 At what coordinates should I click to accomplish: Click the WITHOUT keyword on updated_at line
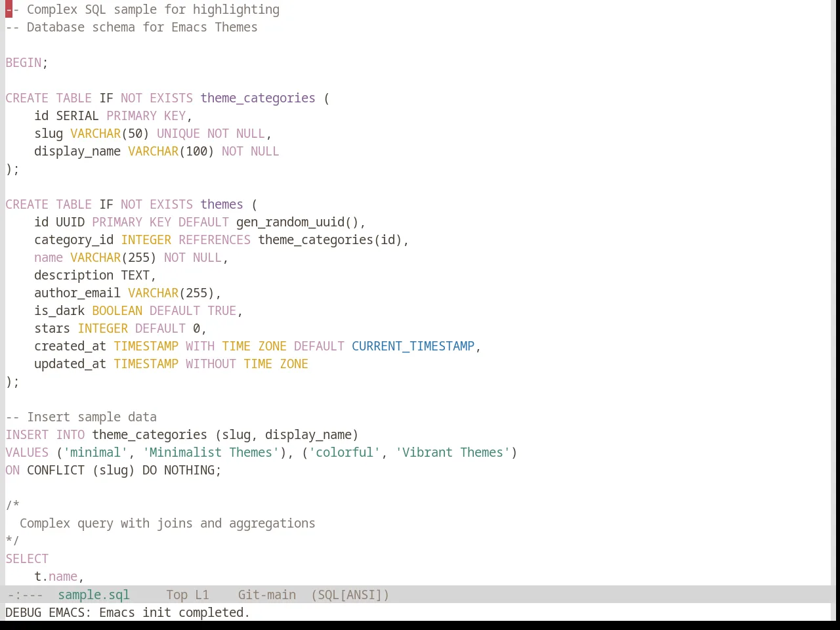(x=211, y=364)
